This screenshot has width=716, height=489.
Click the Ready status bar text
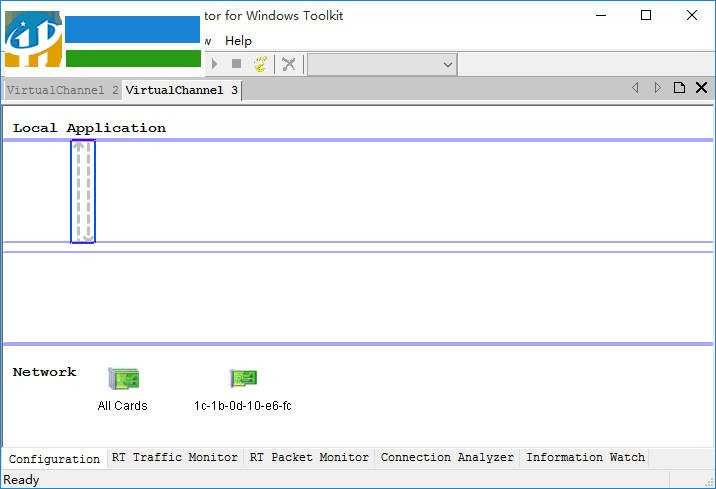click(x=21, y=480)
